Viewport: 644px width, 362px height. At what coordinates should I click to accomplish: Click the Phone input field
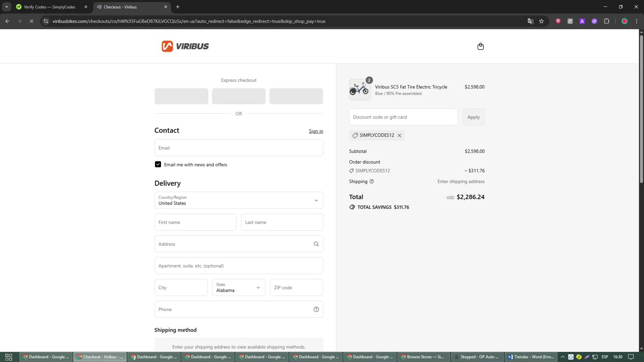coord(239,309)
